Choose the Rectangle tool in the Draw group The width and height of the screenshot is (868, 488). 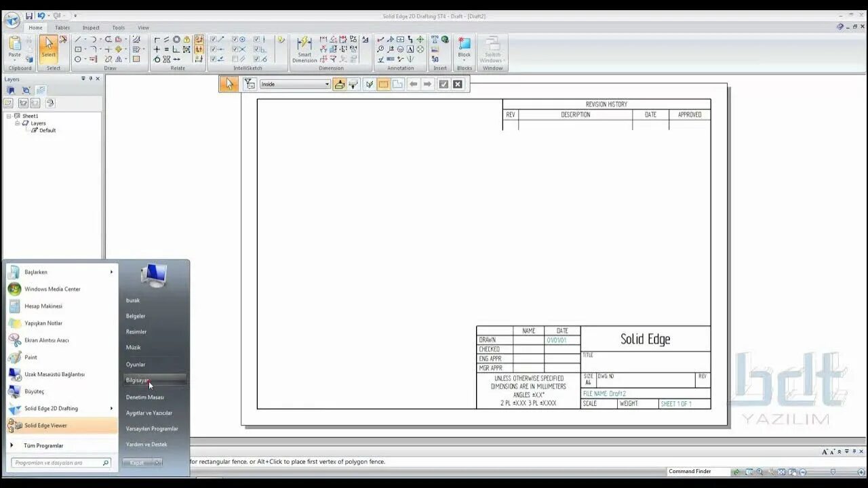(78, 49)
